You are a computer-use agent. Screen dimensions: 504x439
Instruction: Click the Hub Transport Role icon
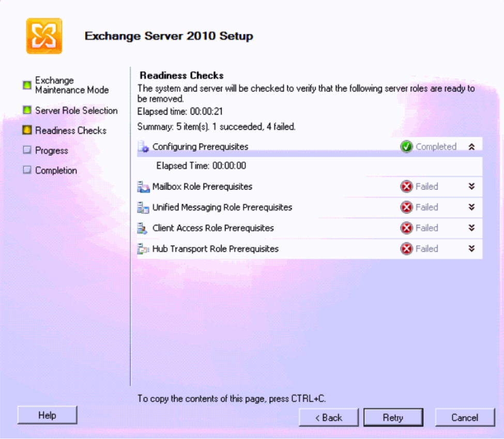point(143,249)
